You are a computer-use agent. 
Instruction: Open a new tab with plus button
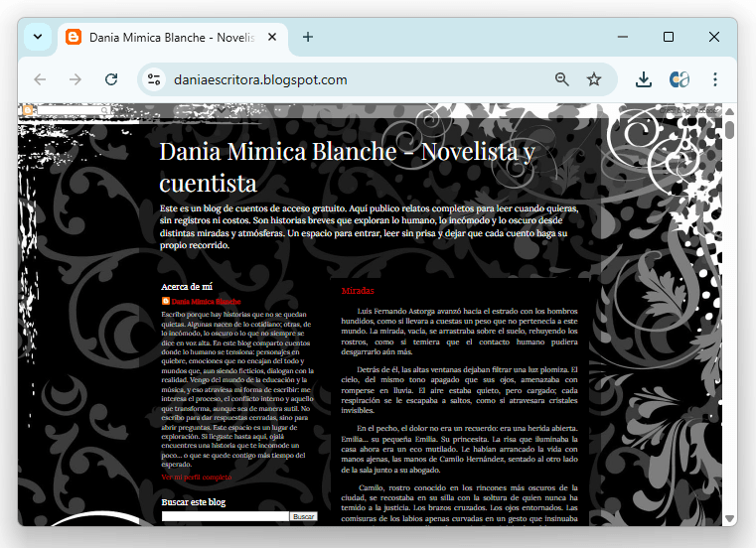pyautogui.click(x=308, y=37)
